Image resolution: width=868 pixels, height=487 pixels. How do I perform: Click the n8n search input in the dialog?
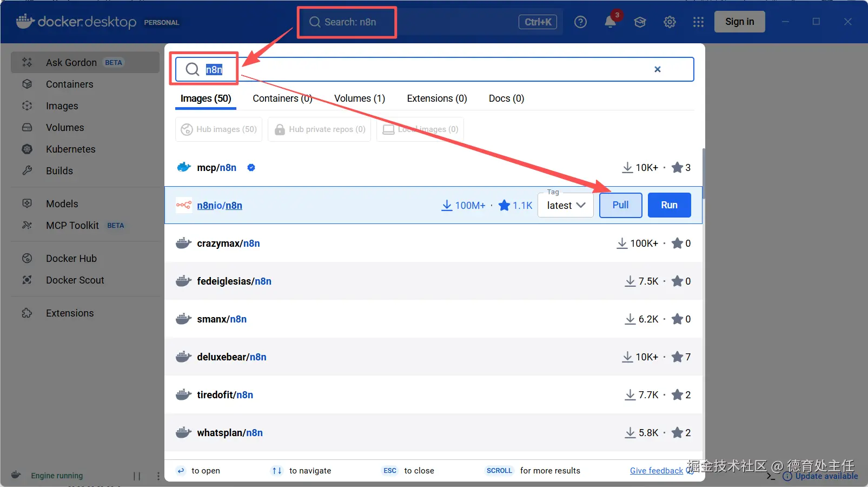coord(434,69)
